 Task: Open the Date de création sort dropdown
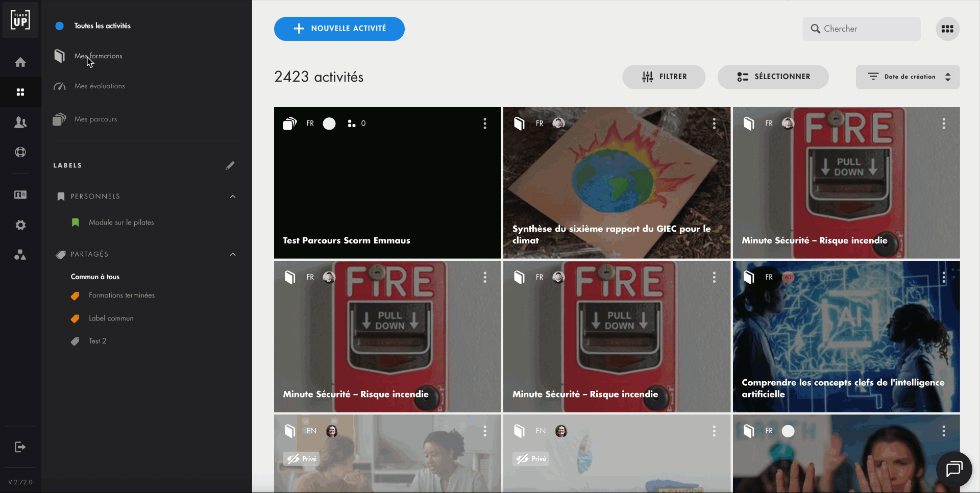click(908, 77)
